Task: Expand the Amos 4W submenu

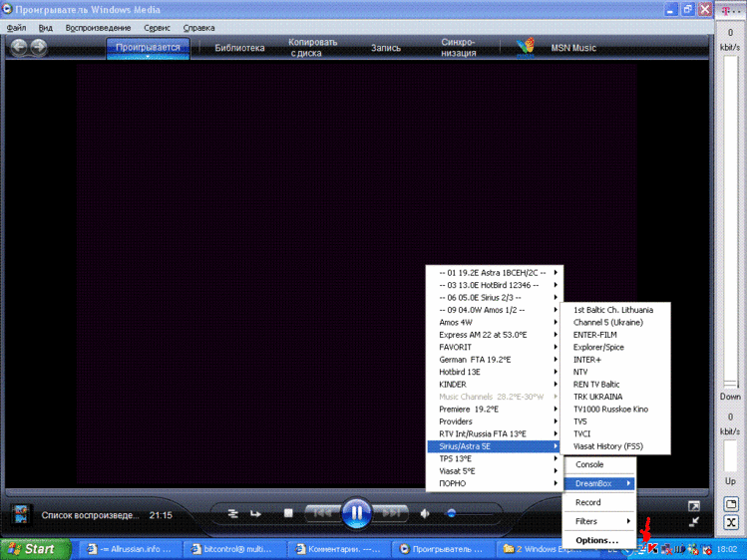Action: [495, 322]
